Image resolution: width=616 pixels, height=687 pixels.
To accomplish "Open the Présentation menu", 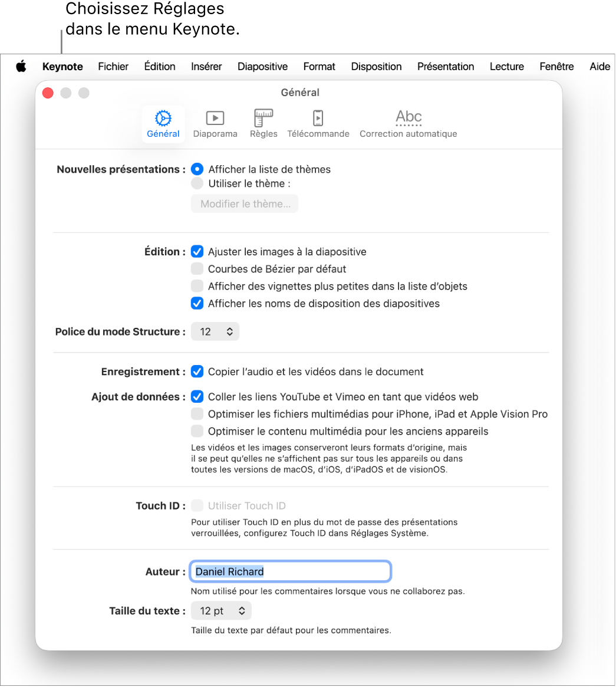I will (446, 67).
